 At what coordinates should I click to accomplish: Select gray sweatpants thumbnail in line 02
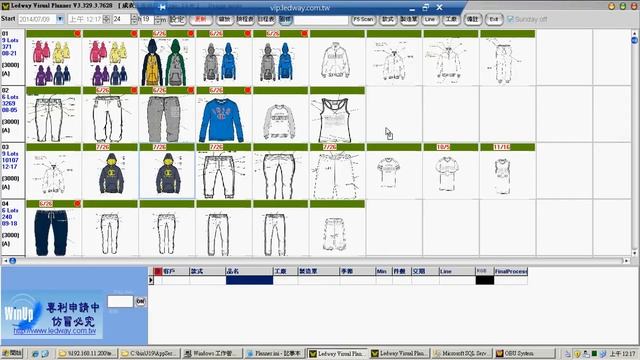tap(167, 118)
